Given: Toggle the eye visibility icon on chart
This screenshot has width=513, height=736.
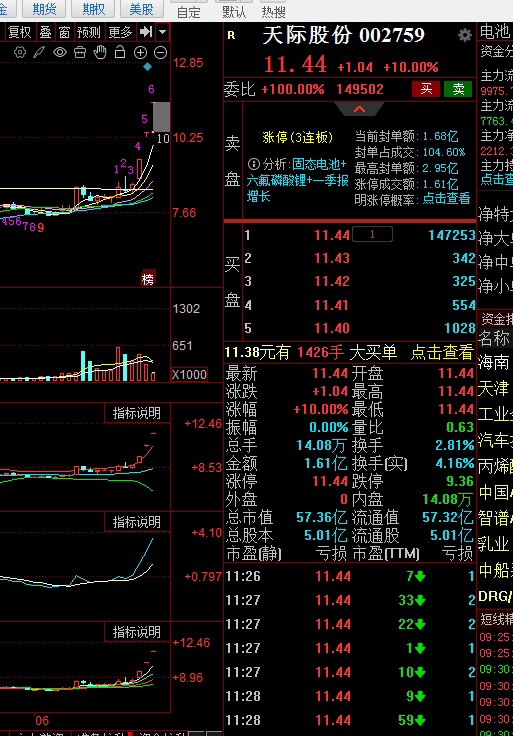Looking at the screenshot, I should 60,52.
